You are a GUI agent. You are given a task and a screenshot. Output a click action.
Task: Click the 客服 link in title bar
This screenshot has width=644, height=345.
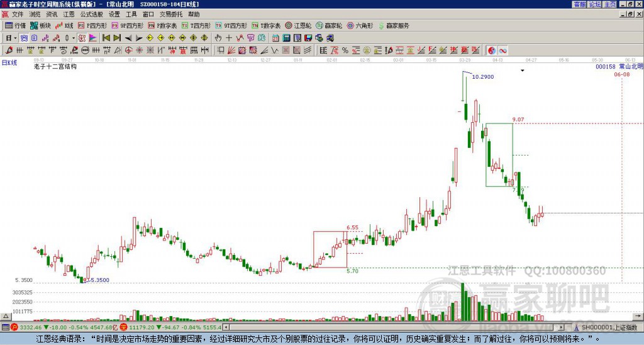point(579,4)
